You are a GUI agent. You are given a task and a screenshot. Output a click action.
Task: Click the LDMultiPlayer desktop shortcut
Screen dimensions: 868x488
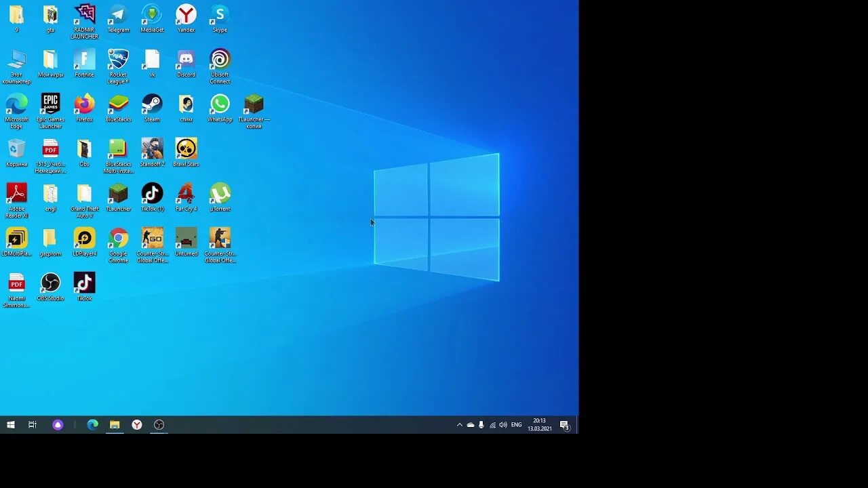tap(16, 242)
